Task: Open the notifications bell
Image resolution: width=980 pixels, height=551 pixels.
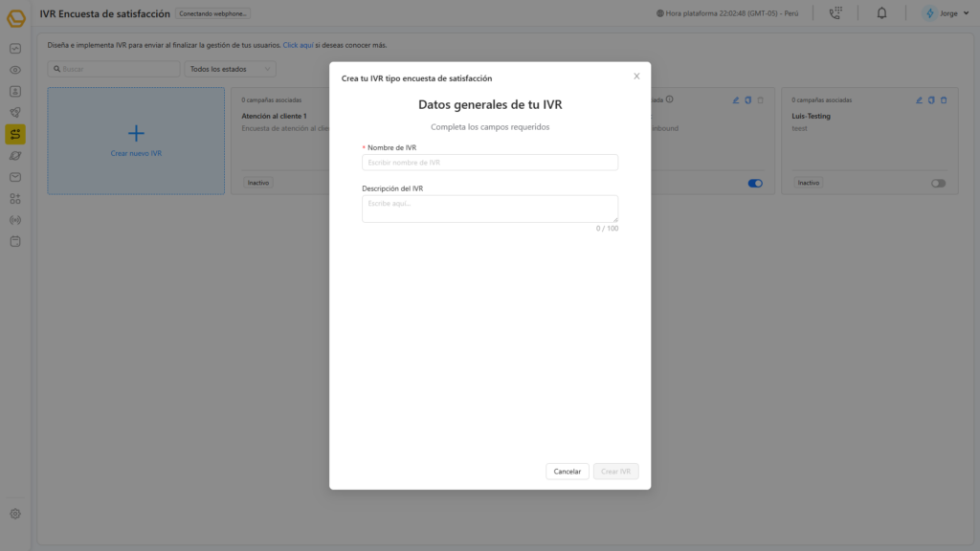Action: [x=881, y=13]
